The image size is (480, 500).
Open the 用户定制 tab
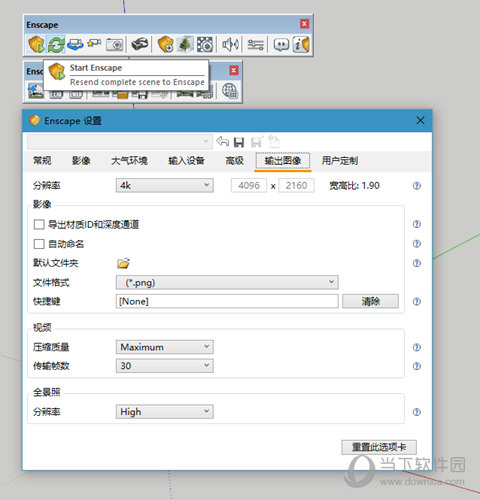point(340,161)
